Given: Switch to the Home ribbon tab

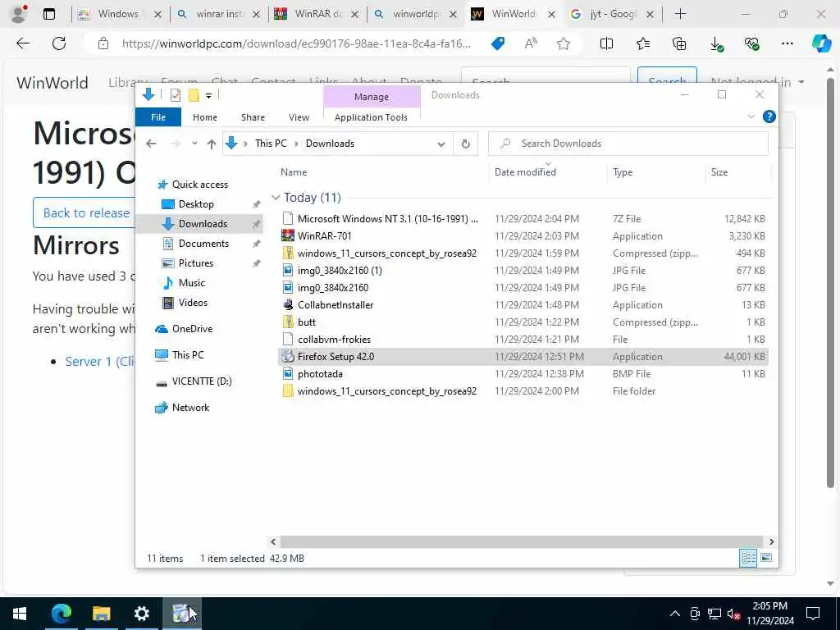Looking at the screenshot, I should pyautogui.click(x=204, y=117).
